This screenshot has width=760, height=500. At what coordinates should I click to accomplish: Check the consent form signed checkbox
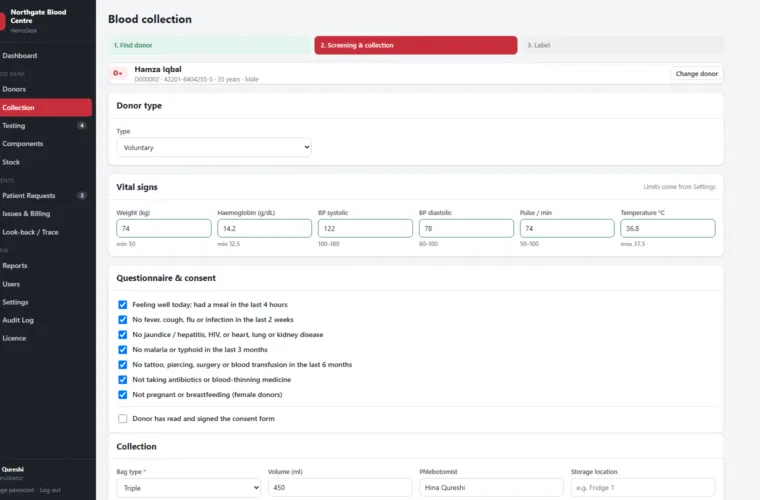click(123, 418)
